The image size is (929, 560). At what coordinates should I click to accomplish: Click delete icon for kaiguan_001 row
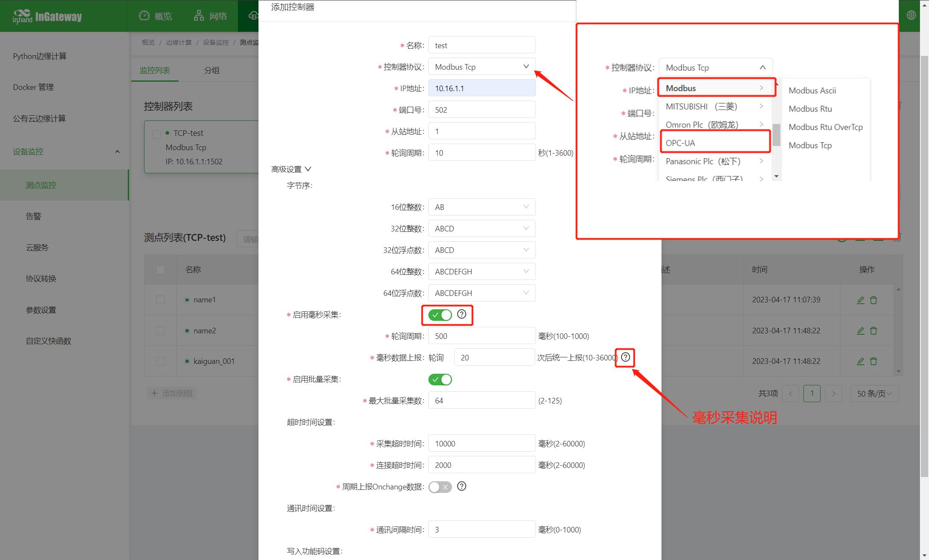coord(874,361)
